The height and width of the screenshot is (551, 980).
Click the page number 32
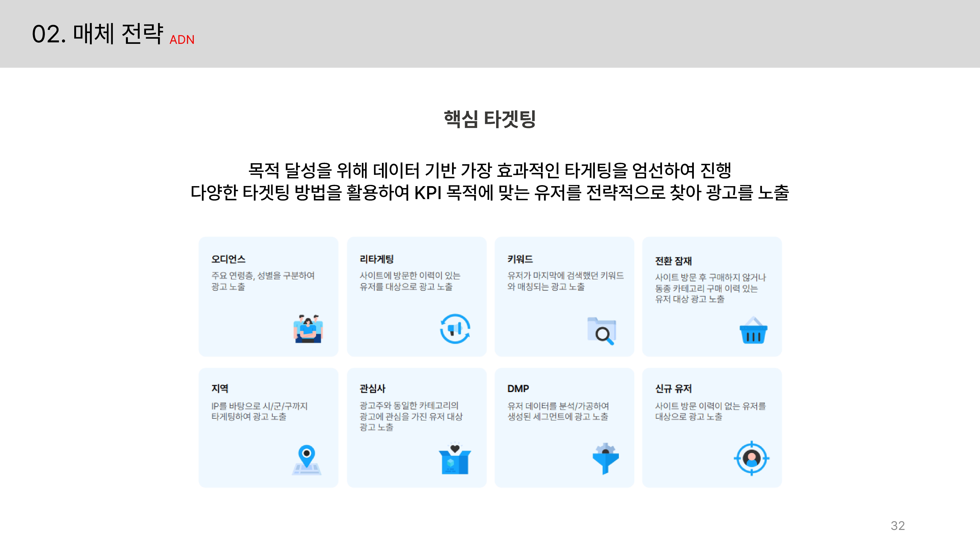click(x=897, y=526)
